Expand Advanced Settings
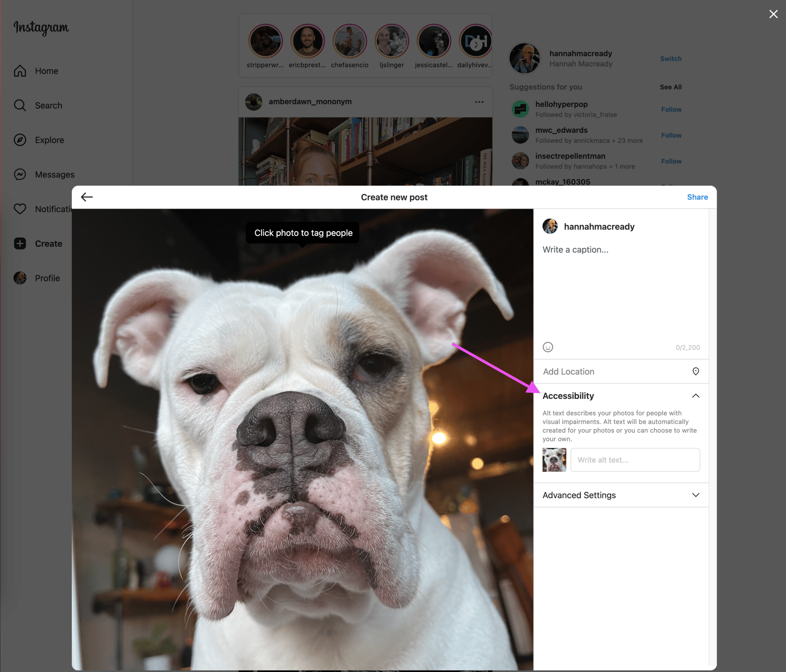This screenshot has width=786, height=672. click(x=695, y=495)
